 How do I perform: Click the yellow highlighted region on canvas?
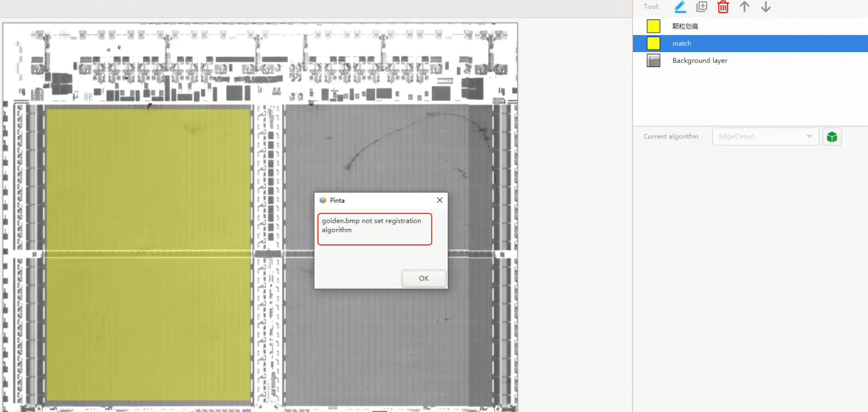(148, 254)
